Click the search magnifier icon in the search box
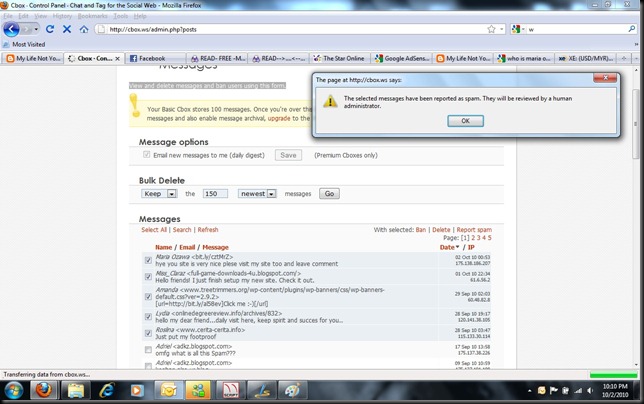The height and width of the screenshot is (404, 644). [x=632, y=29]
